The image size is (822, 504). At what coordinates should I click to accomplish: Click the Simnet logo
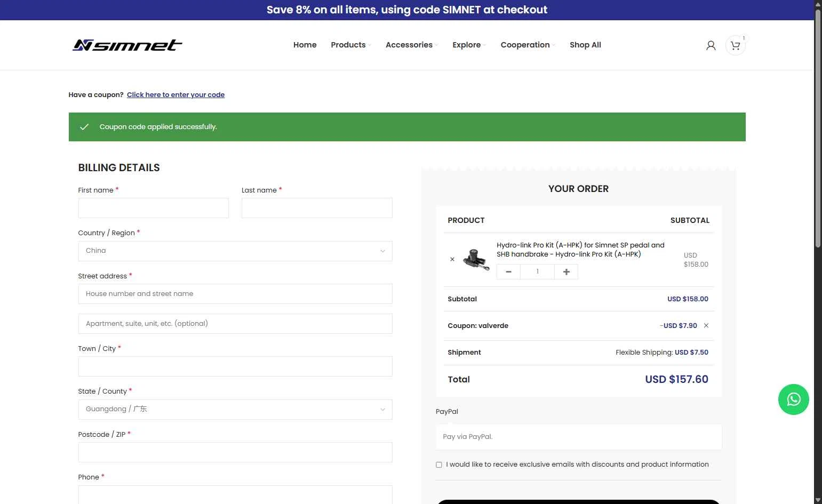(x=127, y=45)
